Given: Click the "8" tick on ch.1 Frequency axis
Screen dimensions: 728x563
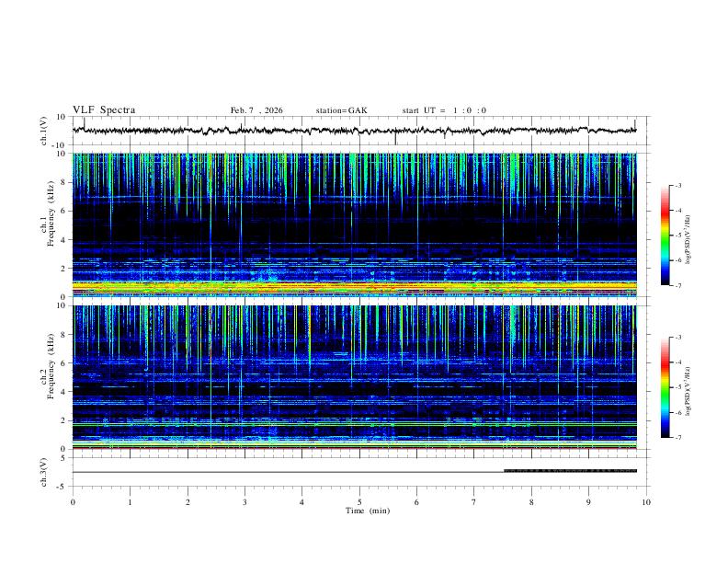Looking at the screenshot, I should pos(63,182).
